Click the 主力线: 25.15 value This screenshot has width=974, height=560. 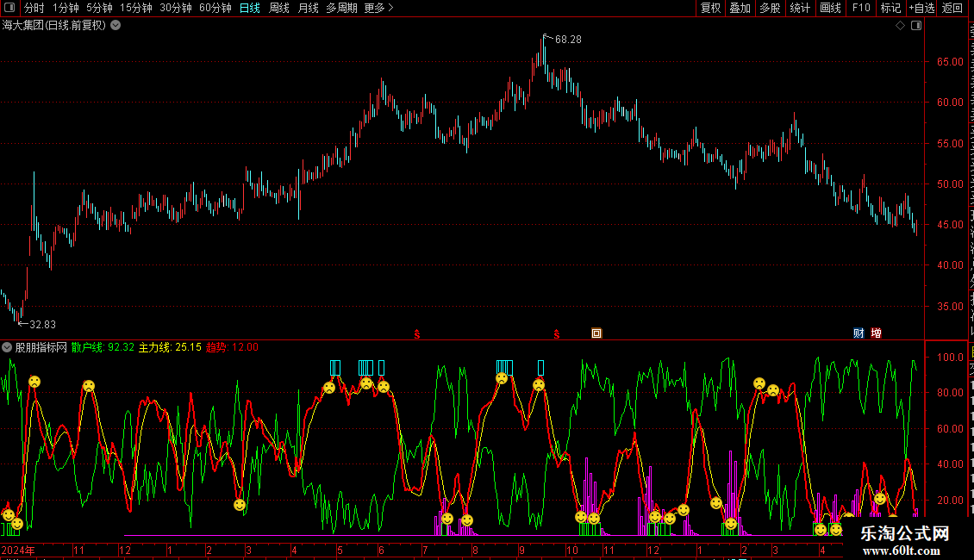click(x=170, y=347)
